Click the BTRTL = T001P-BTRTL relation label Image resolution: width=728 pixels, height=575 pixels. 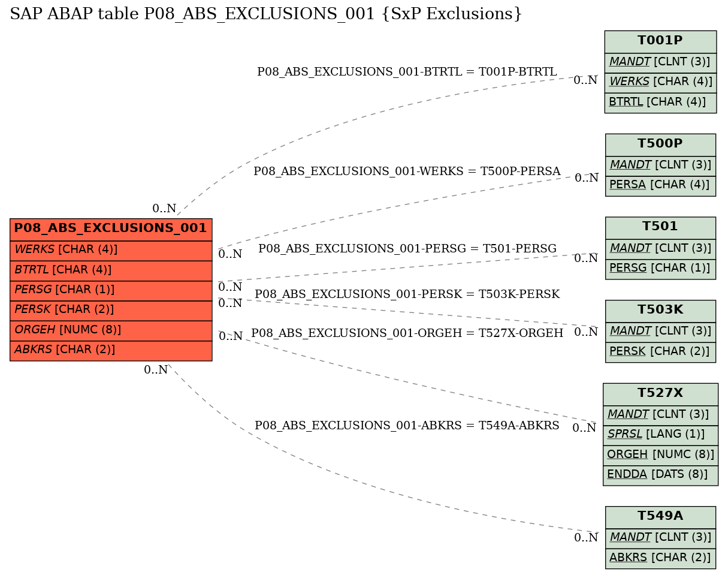click(407, 72)
